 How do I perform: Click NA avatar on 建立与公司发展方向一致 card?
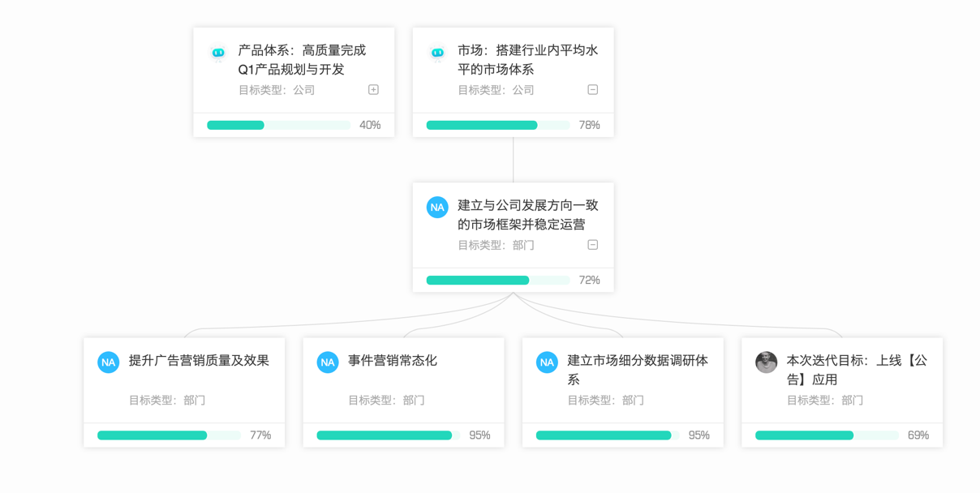(x=437, y=208)
